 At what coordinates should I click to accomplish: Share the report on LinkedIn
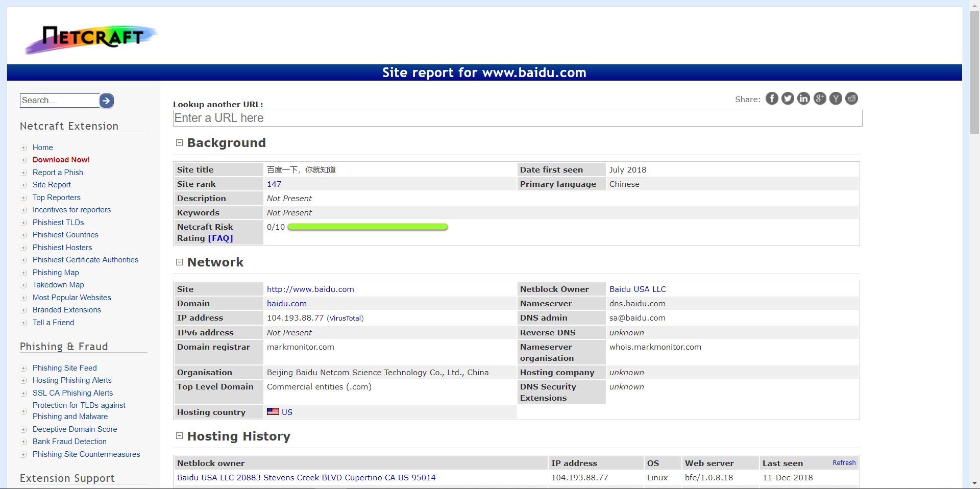[x=803, y=99]
